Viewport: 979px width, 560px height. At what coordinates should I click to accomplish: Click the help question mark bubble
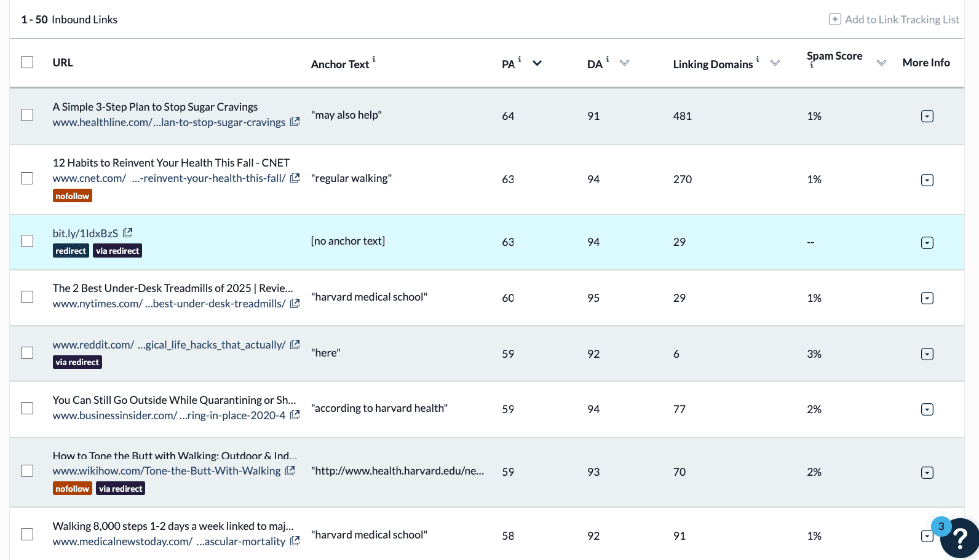point(960,539)
